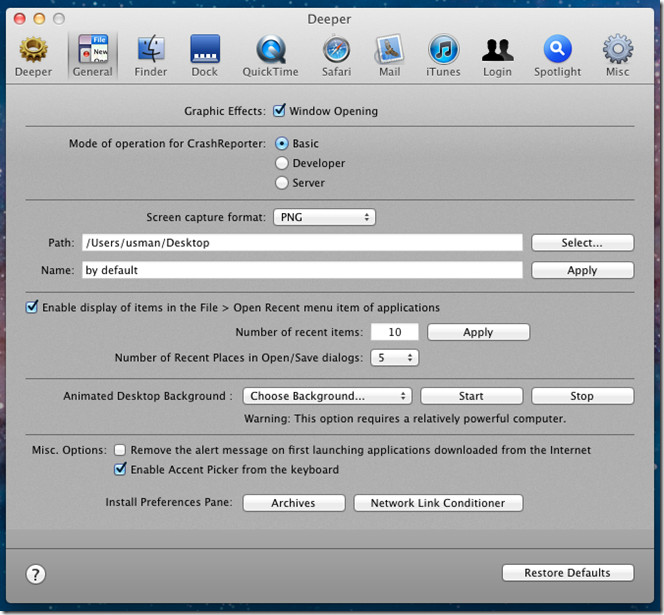664x615 pixels.
Task: Open the screen capture format dropdown
Action: tap(324, 217)
